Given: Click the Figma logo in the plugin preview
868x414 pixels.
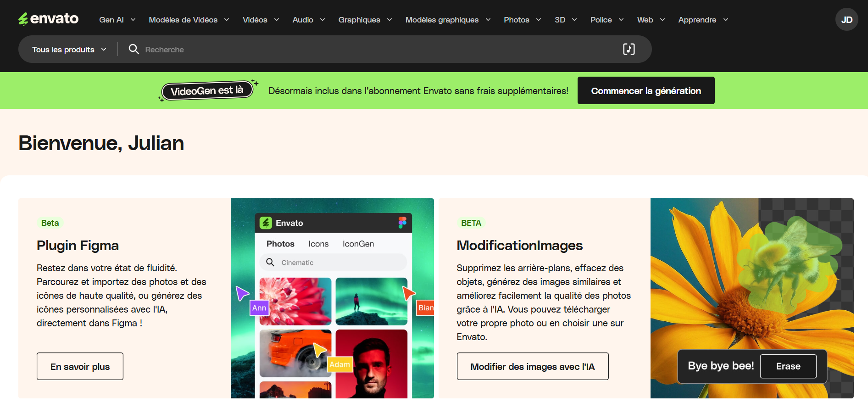Looking at the screenshot, I should (x=402, y=223).
